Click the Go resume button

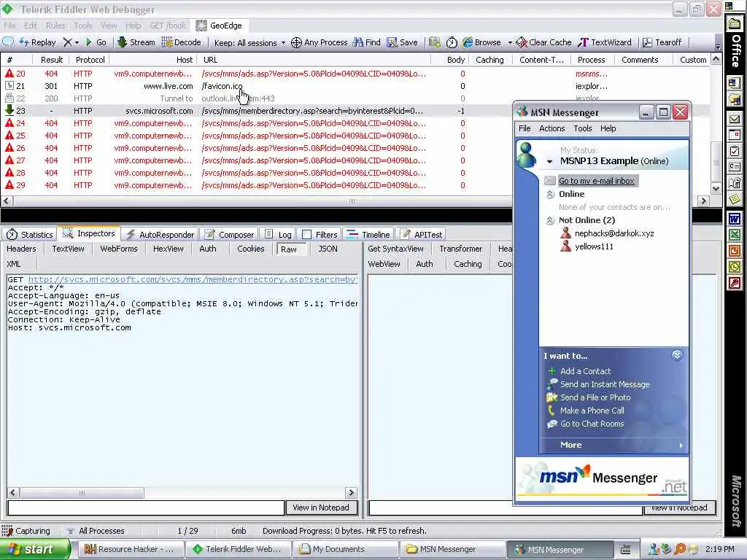click(96, 42)
